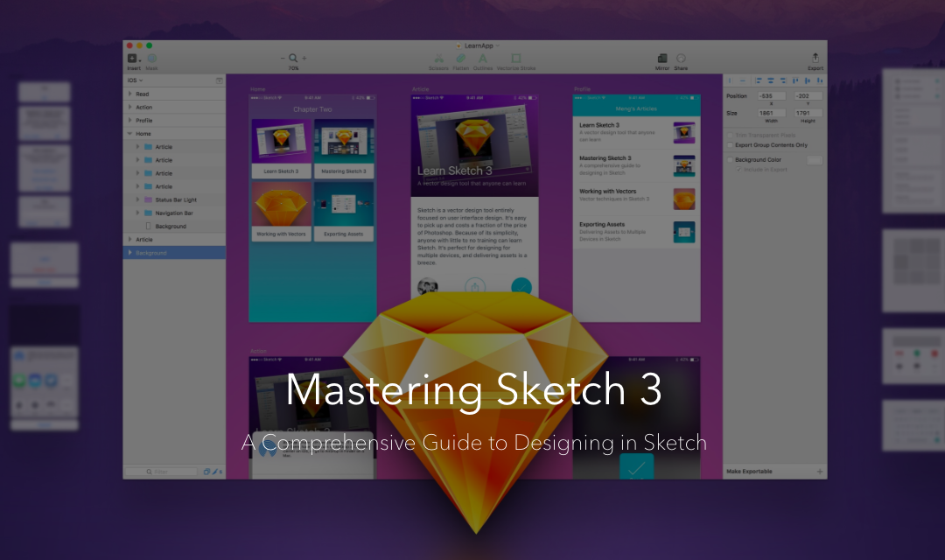Viewport: 945px width, 560px height.
Task: Select the Mastering Sketch 3 card in Home artboard
Action: pyautogui.click(x=344, y=148)
